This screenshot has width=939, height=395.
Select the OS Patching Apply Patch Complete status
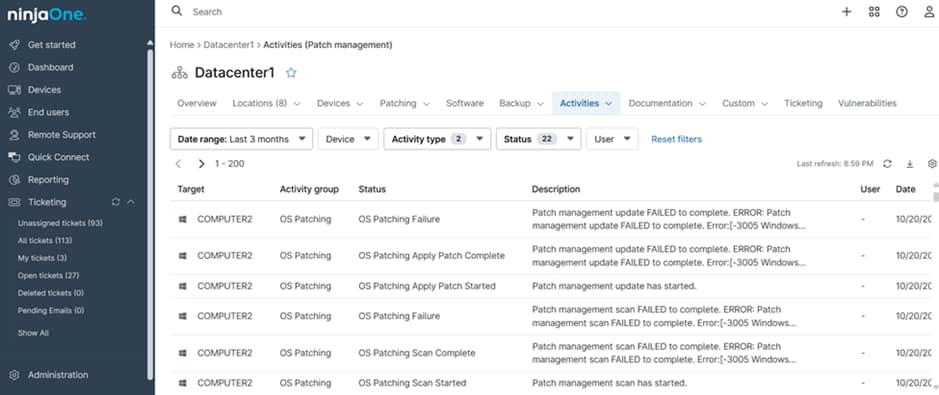432,256
